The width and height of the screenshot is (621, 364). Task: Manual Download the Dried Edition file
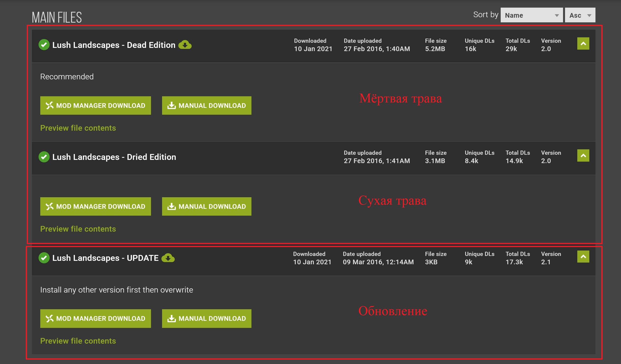[207, 207]
